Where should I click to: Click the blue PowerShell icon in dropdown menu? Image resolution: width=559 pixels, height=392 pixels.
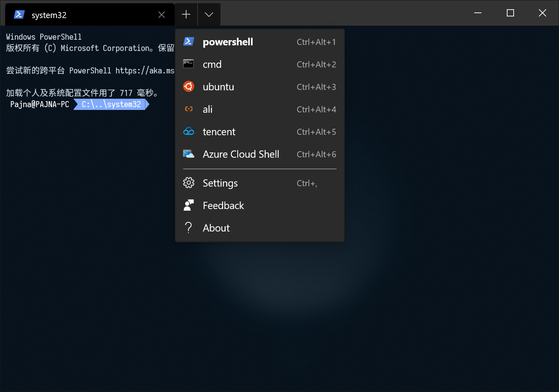pos(189,41)
